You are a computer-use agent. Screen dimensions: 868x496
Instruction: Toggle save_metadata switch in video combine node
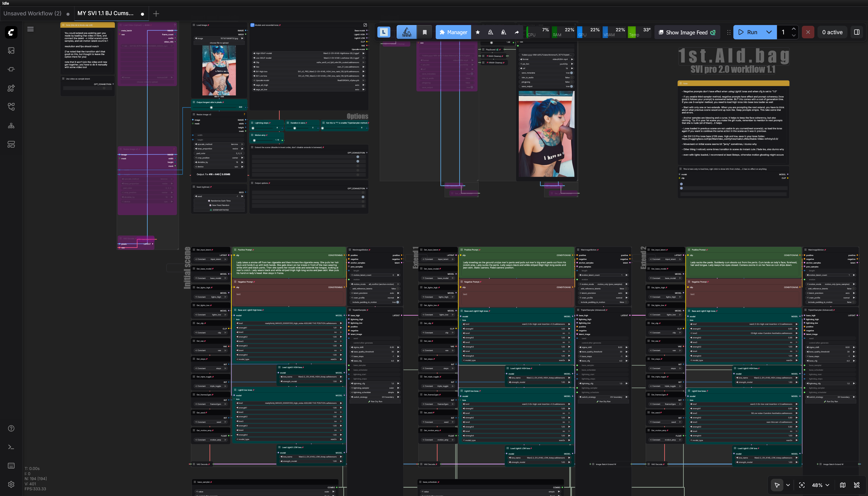[x=571, y=73]
